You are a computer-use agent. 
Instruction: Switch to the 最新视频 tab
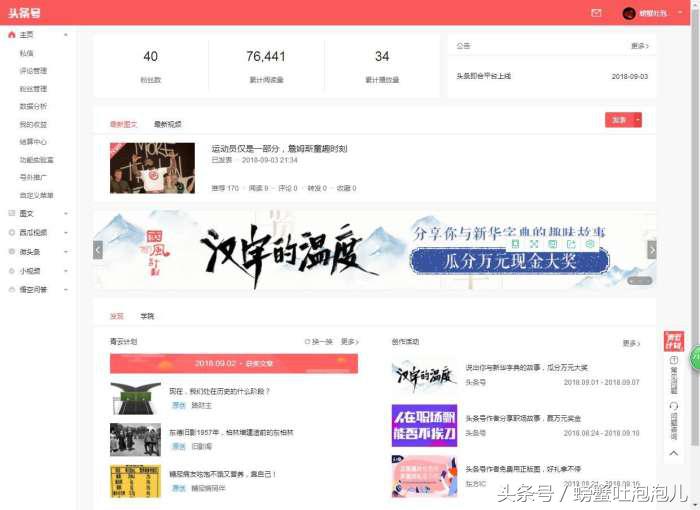(x=167, y=124)
